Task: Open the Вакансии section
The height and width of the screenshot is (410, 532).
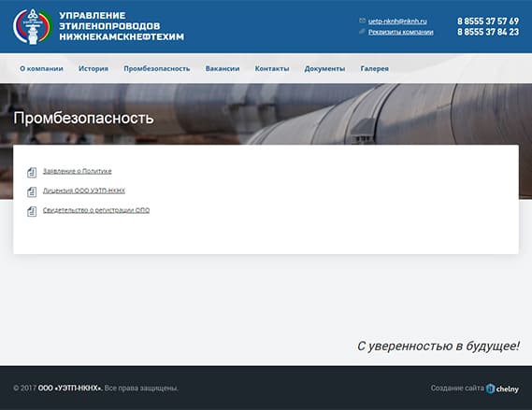Action: tap(223, 68)
